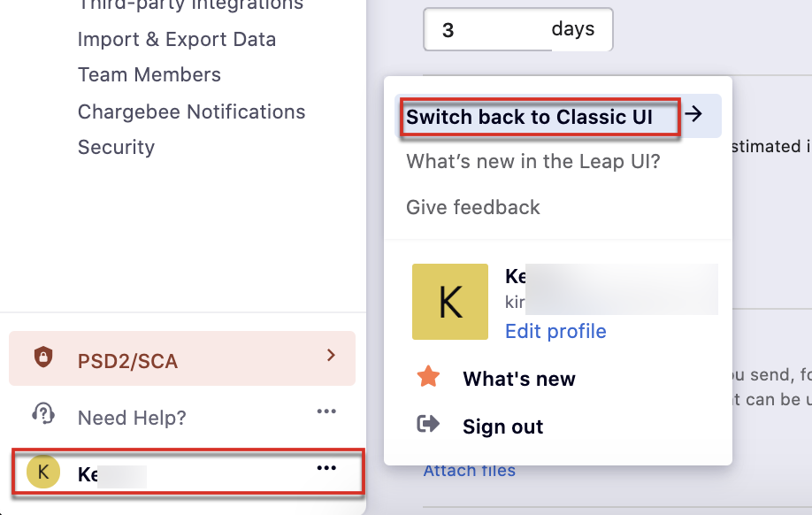Open the user account three-dot menu
Image resolution: width=812 pixels, height=515 pixels.
326,468
